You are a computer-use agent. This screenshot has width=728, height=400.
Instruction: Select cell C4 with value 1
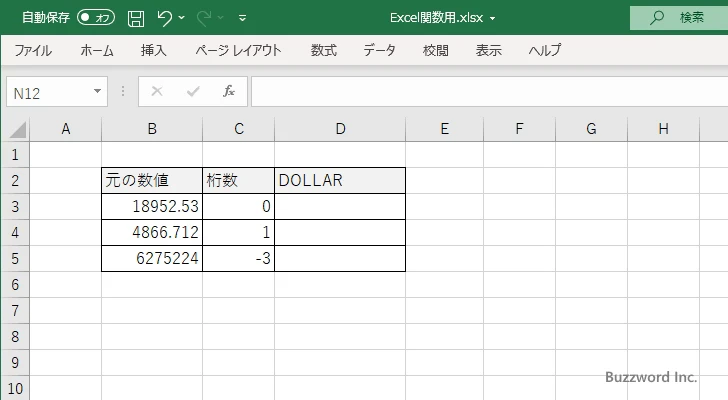click(x=239, y=232)
